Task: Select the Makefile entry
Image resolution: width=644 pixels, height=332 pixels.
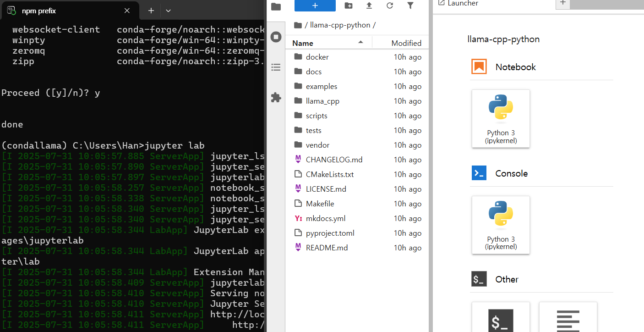Action: click(x=357, y=204)
